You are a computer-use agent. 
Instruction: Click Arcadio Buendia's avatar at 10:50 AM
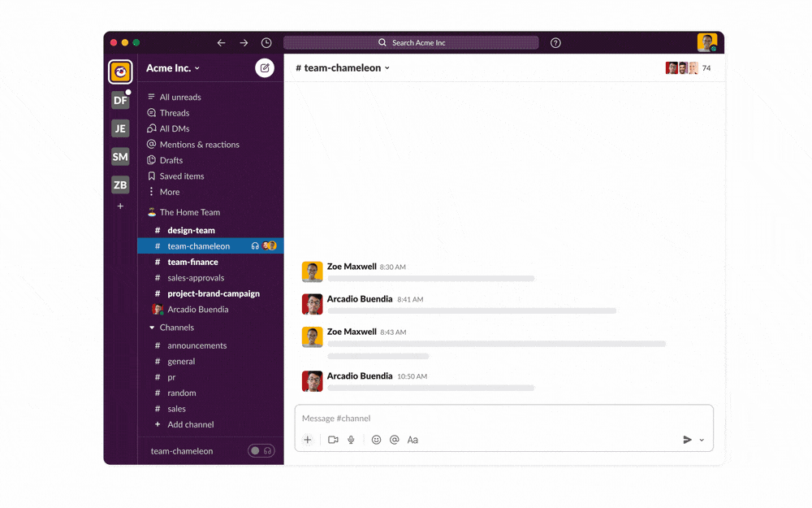313,381
